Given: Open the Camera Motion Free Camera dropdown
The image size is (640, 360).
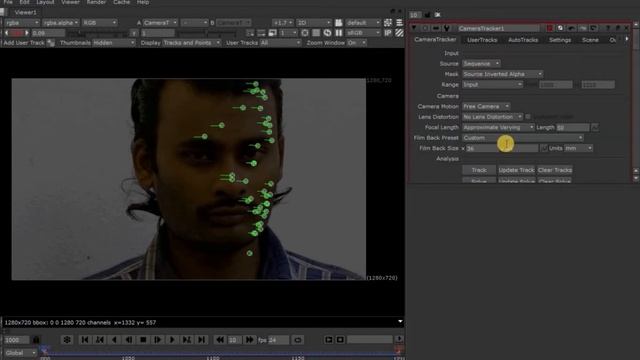Looking at the screenshot, I should click(x=486, y=106).
